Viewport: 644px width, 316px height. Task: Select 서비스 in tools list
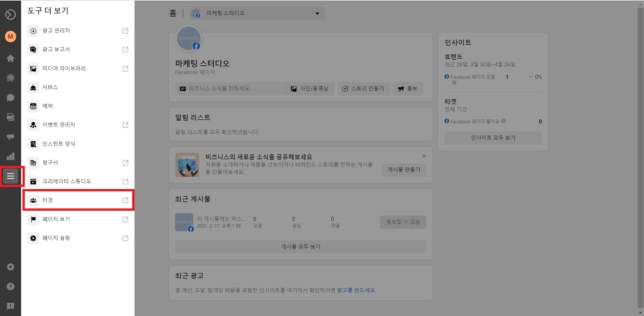[78, 87]
